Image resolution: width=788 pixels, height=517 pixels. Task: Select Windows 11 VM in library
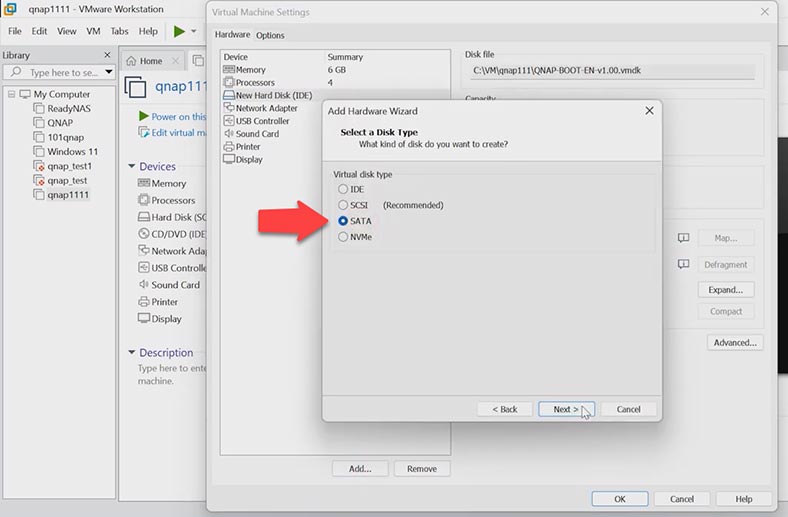click(66, 151)
